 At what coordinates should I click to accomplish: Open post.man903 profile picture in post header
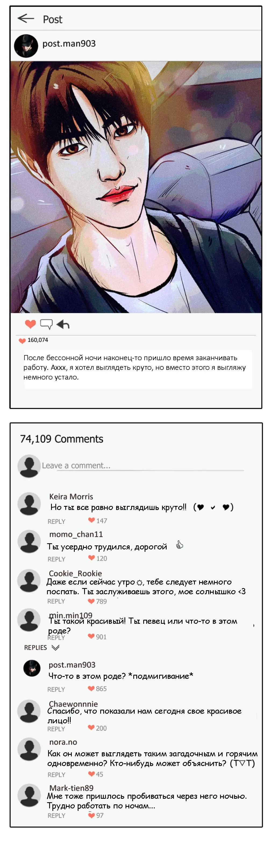(26, 46)
